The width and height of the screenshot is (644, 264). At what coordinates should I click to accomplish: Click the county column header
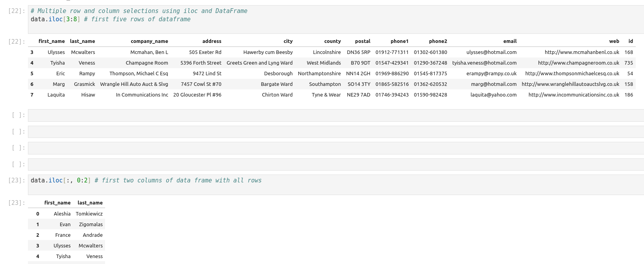[332, 41]
